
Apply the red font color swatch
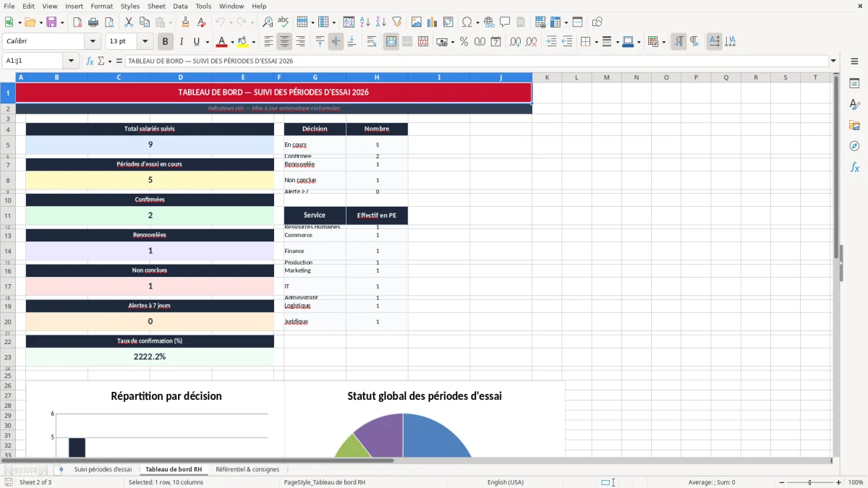(x=222, y=42)
